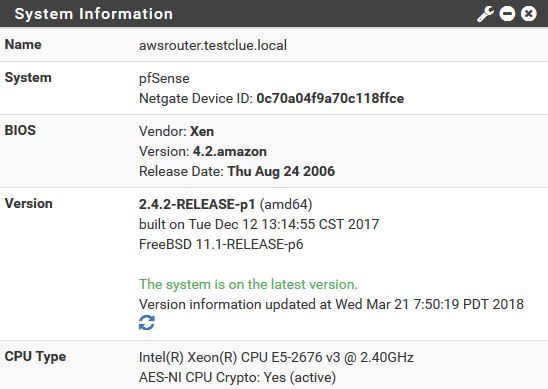Select the awsrouter.testclue.local hostname text
The width and height of the screenshot is (548, 389).
pyautogui.click(x=213, y=45)
